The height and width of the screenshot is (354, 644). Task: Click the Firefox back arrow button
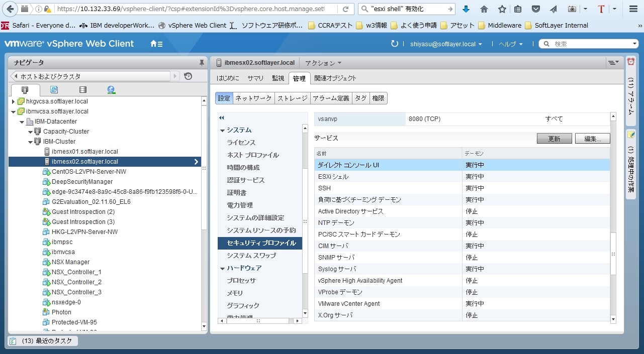10,9
